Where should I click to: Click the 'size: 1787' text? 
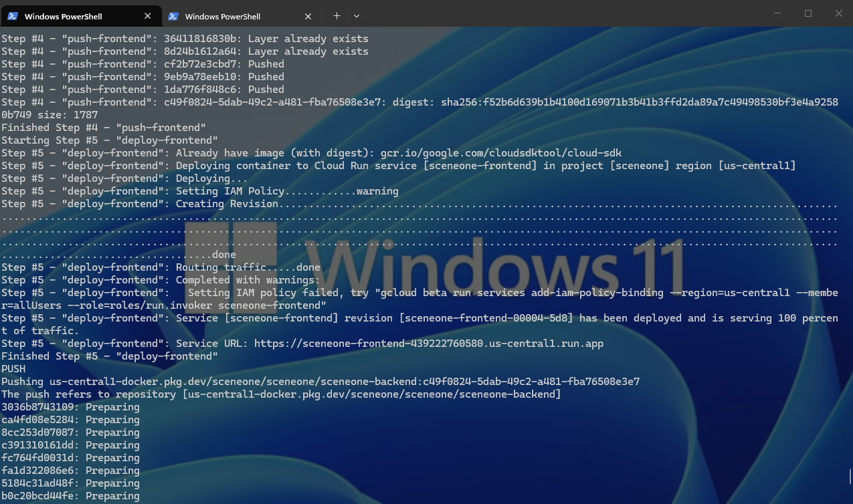68,115
